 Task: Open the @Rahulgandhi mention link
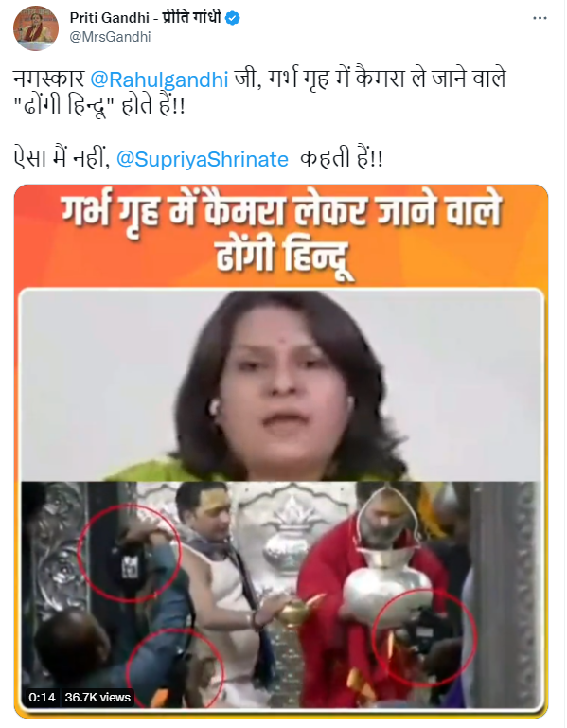tap(159, 80)
